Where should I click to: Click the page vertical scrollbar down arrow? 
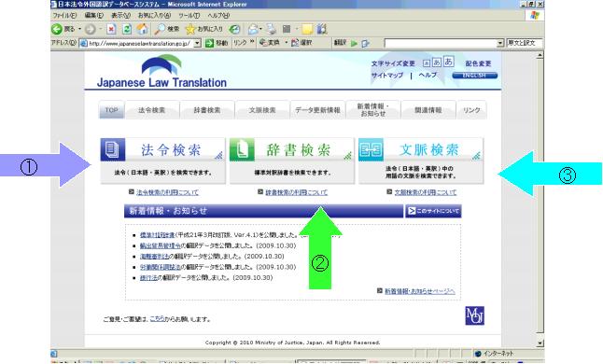click(x=540, y=343)
